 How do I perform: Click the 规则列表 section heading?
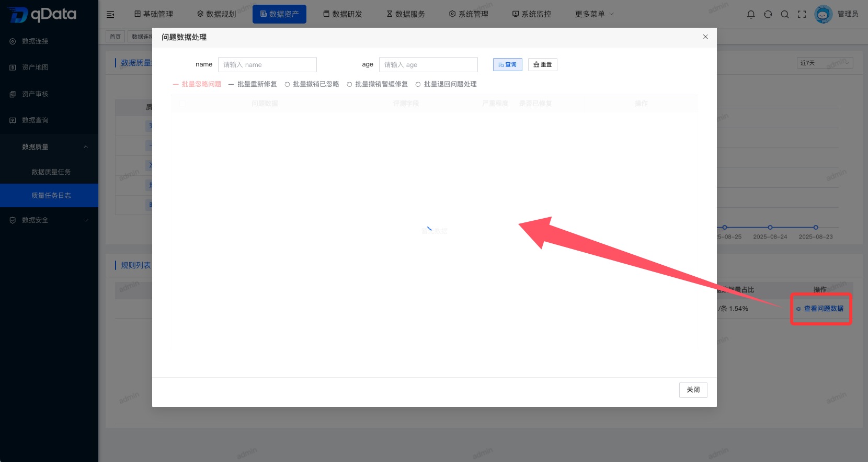pyautogui.click(x=135, y=265)
